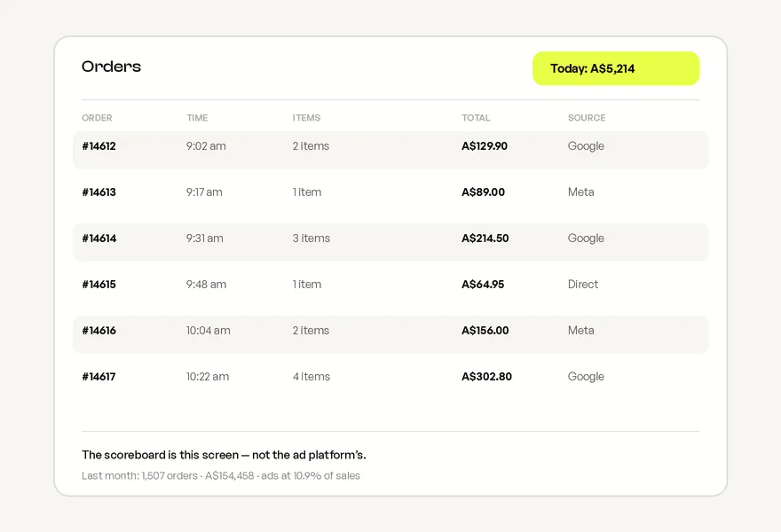The width and height of the screenshot is (781, 532).
Task: Click Google source for order #14612
Action: click(x=586, y=146)
